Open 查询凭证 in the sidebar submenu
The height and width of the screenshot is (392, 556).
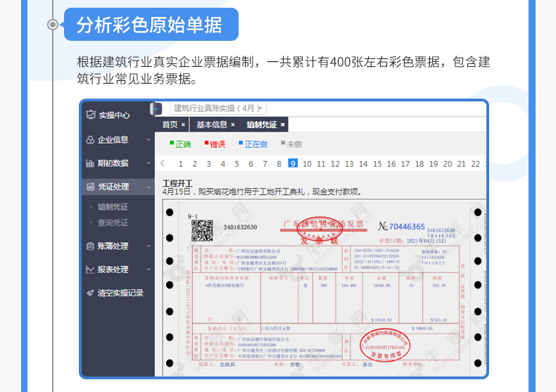tap(113, 222)
